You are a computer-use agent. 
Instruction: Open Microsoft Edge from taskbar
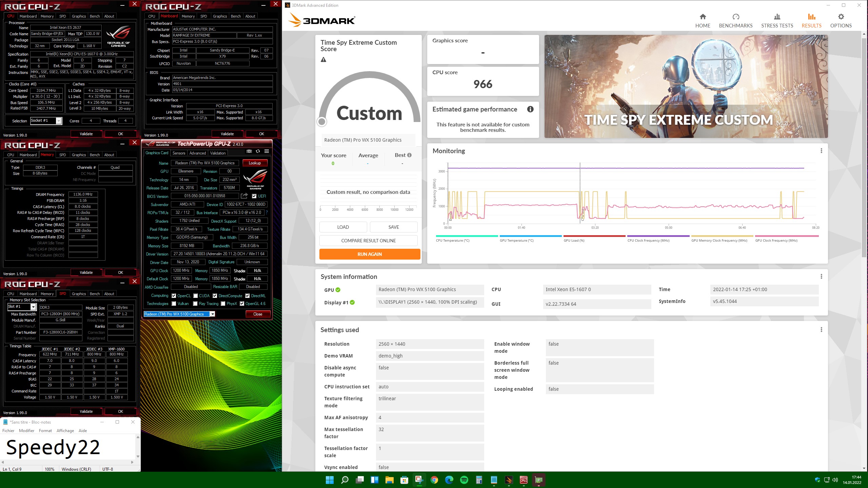pyautogui.click(x=449, y=480)
